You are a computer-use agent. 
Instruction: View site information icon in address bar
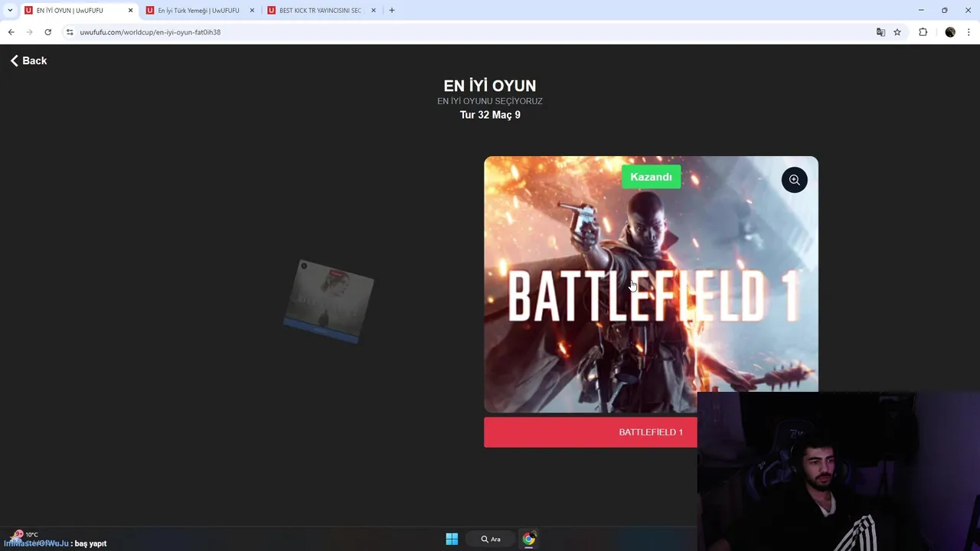70,32
